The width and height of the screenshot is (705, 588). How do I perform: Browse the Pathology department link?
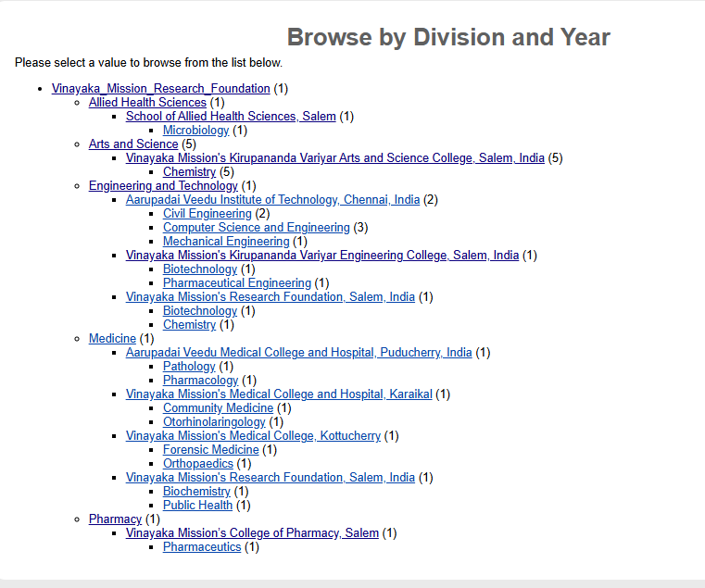[189, 367]
